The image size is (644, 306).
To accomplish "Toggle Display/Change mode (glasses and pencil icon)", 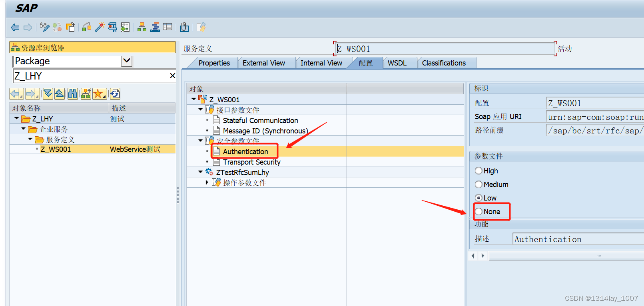I will pyautogui.click(x=44, y=27).
